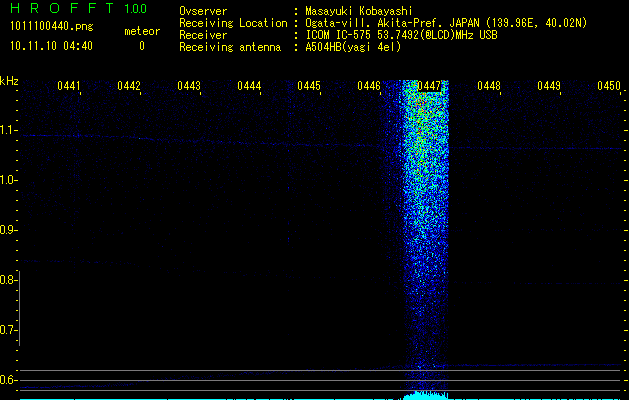Image resolution: width=629 pixels, height=400 pixels.
Task: Click the 0.8 kHz axis label
Action: click(8, 280)
